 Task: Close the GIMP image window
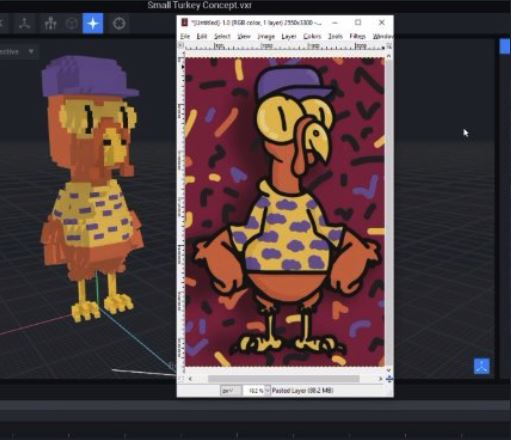382,22
